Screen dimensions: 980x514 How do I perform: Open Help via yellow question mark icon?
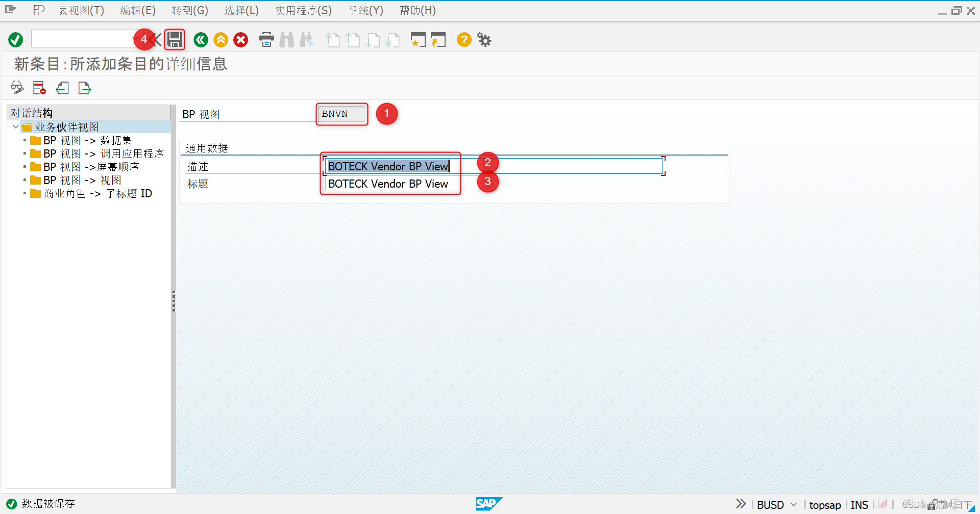click(x=464, y=40)
